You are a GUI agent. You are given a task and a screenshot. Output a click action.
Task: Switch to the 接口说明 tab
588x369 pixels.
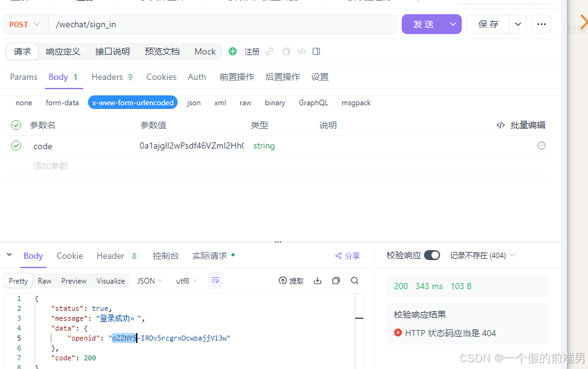113,51
